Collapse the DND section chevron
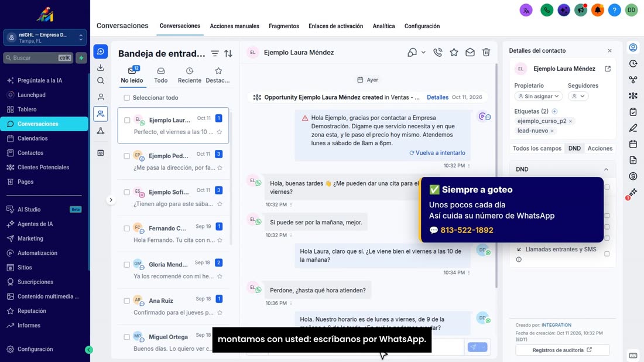This screenshot has height=362, width=644. point(606,169)
